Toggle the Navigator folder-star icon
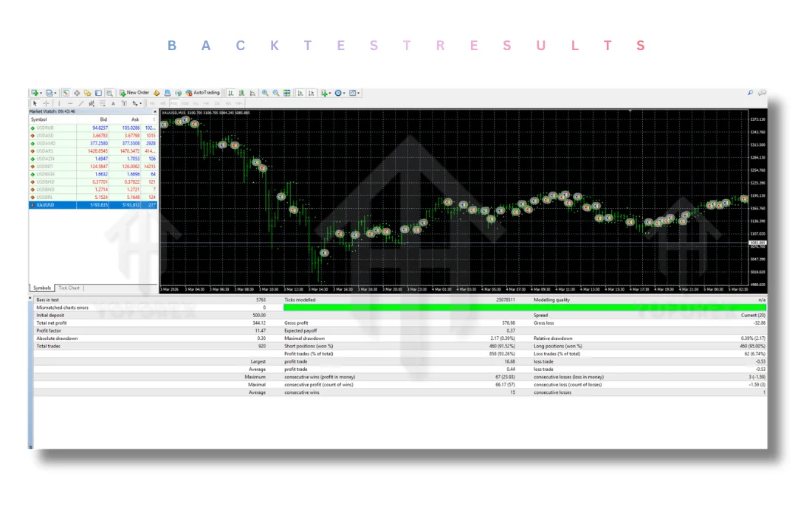812x531 pixels. pos(88,93)
